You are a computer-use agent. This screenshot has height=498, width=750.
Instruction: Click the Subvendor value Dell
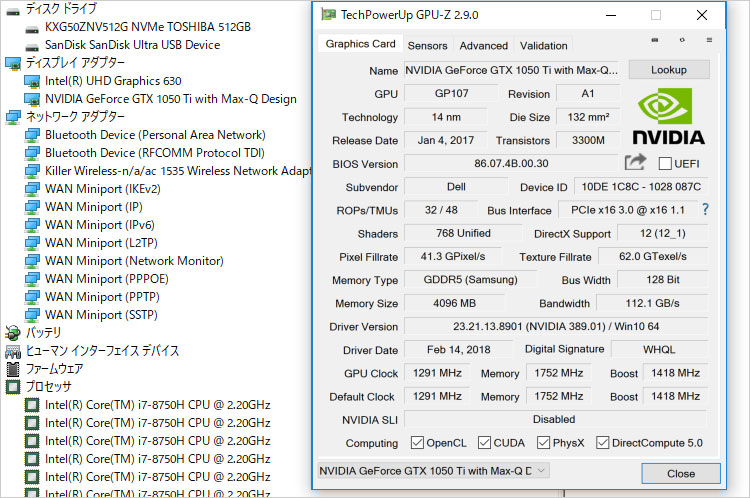tap(456, 187)
